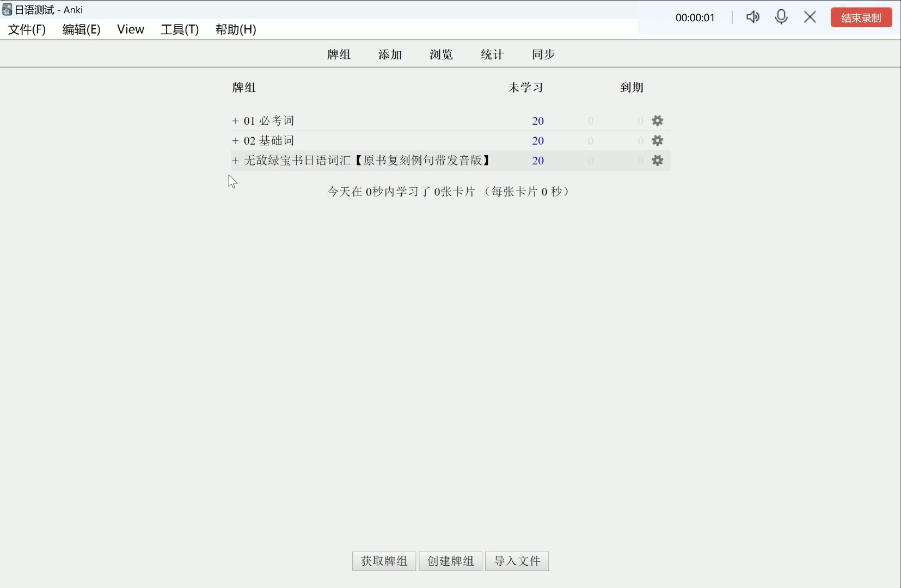Open options gear for 01 必考词 deck
901x588 pixels.
[658, 121]
